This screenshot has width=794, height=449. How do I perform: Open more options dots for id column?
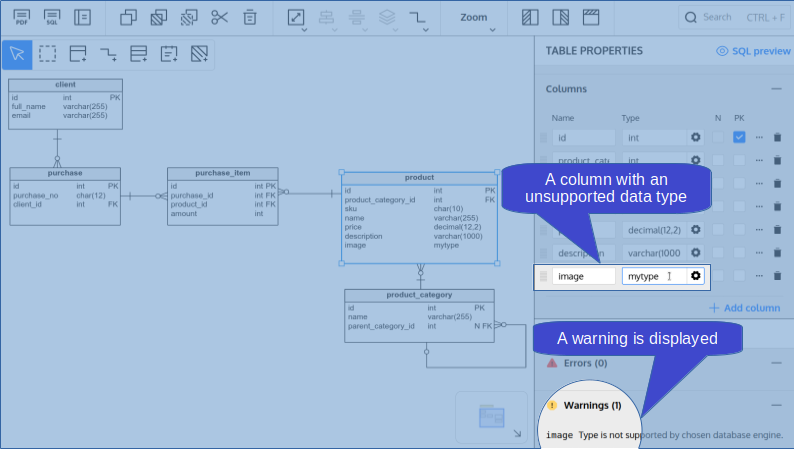pos(759,137)
